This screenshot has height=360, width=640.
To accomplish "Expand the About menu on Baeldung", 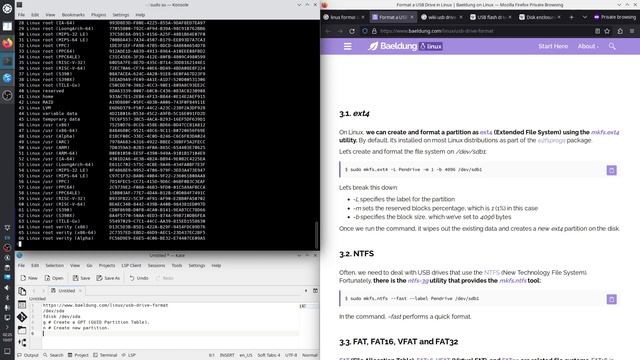I will pos(588,47).
